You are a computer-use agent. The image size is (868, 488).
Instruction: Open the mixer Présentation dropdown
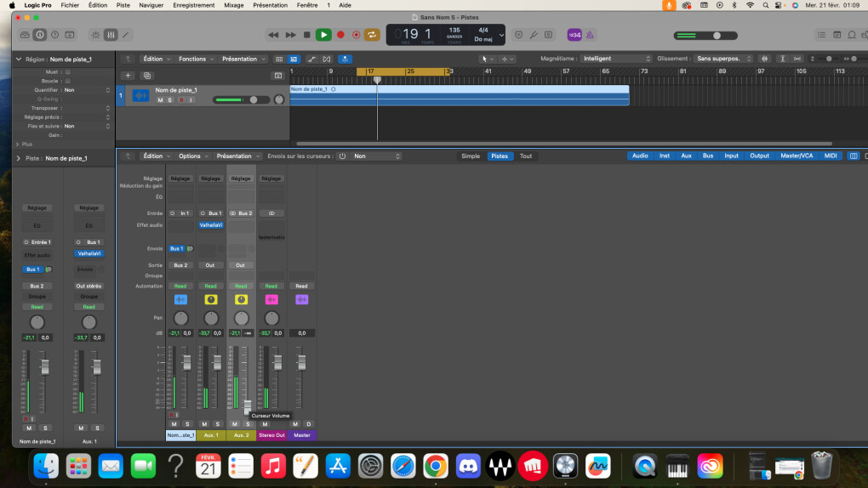pyautogui.click(x=237, y=156)
